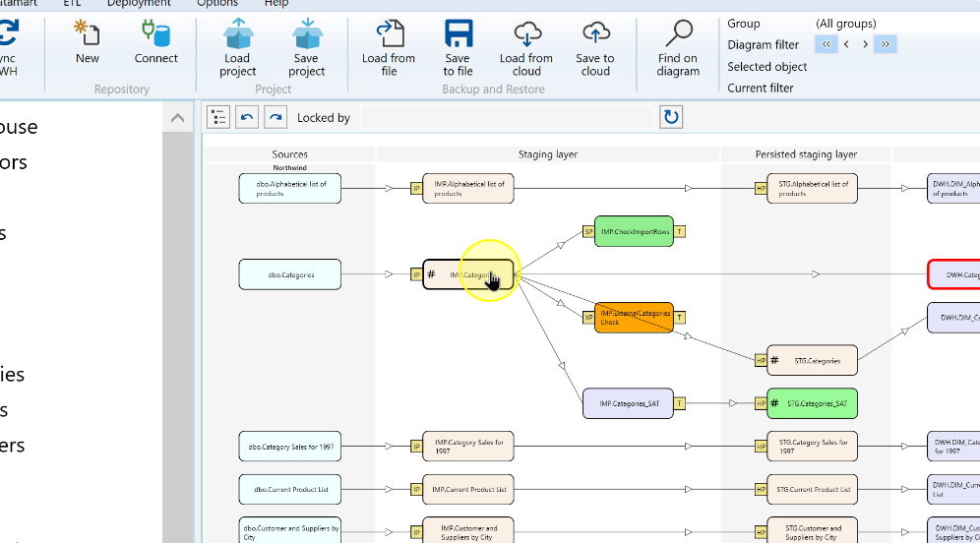Collapse the left panel using up chevron
The height and width of the screenshot is (543, 980).
tap(177, 117)
